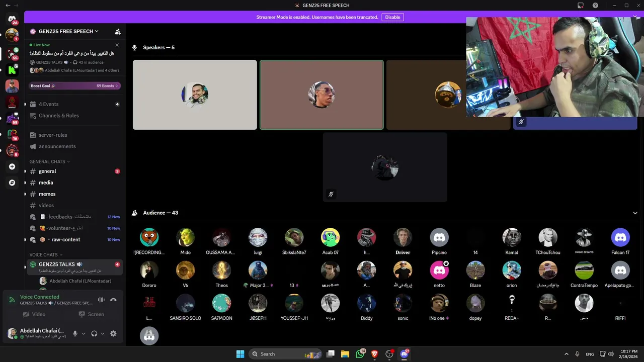Collapse the GENERAL CHATS category
The width and height of the screenshot is (644, 362).
coord(49,161)
